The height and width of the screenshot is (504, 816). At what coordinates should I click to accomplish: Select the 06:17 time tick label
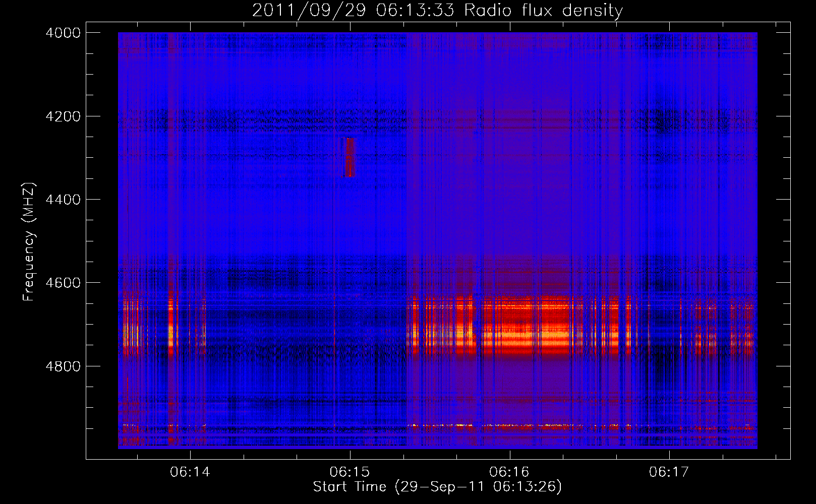point(669,472)
